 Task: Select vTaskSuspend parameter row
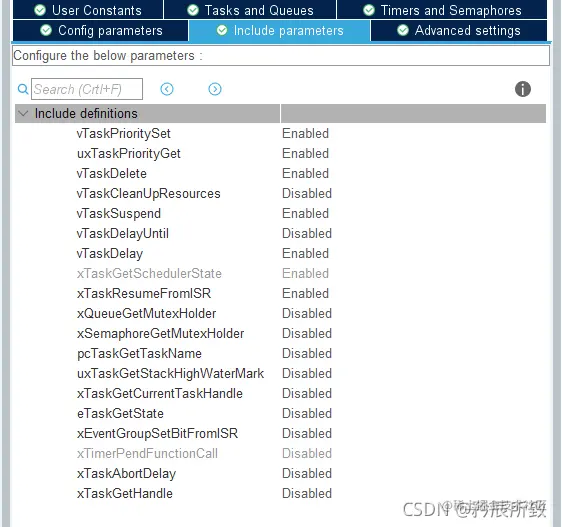point(119,214)
